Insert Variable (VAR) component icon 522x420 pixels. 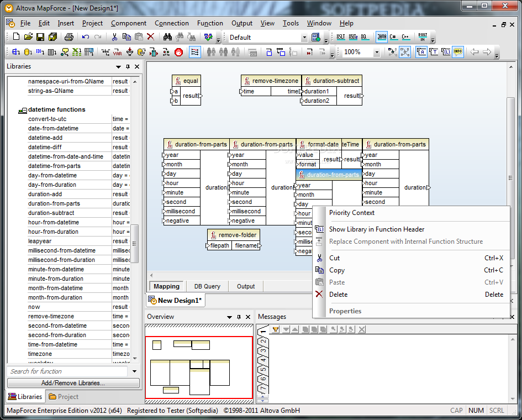click(118, 52)
